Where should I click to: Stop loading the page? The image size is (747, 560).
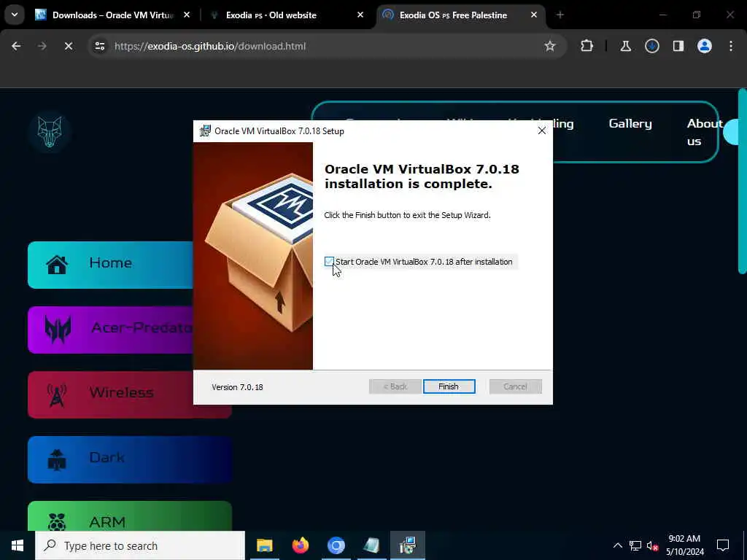pyautogui.click(x=69, y=46)
